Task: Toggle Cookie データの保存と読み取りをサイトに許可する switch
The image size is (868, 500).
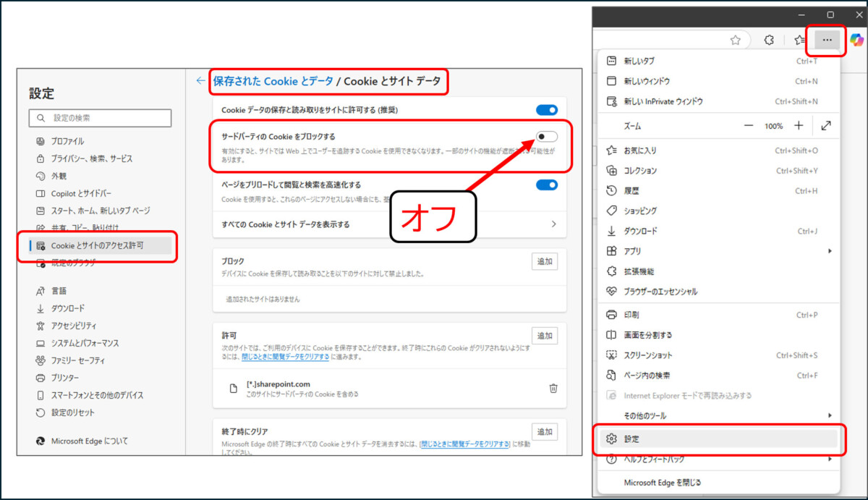Action: point(547,110)
